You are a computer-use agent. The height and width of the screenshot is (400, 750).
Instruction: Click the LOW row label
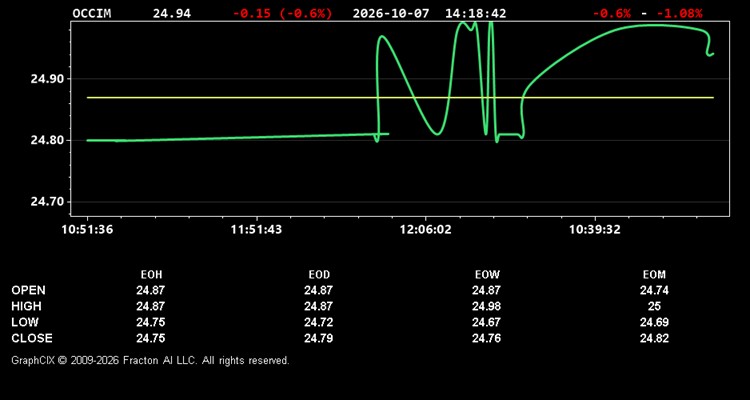click(25, 322)
